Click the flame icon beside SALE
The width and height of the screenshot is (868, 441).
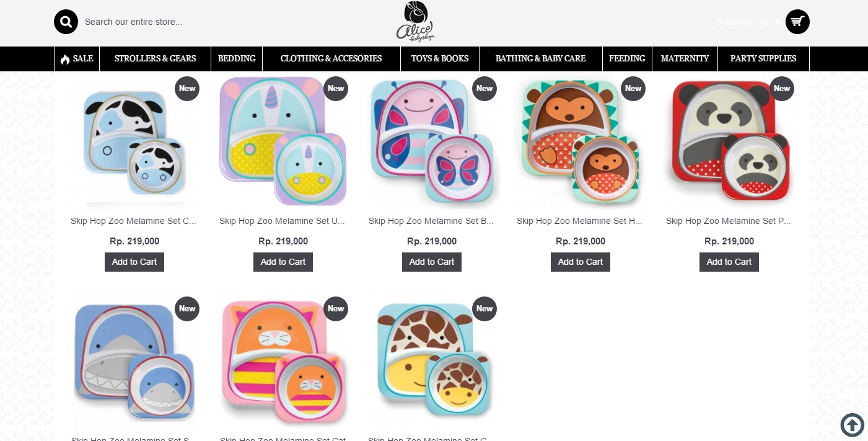(65, 59)
